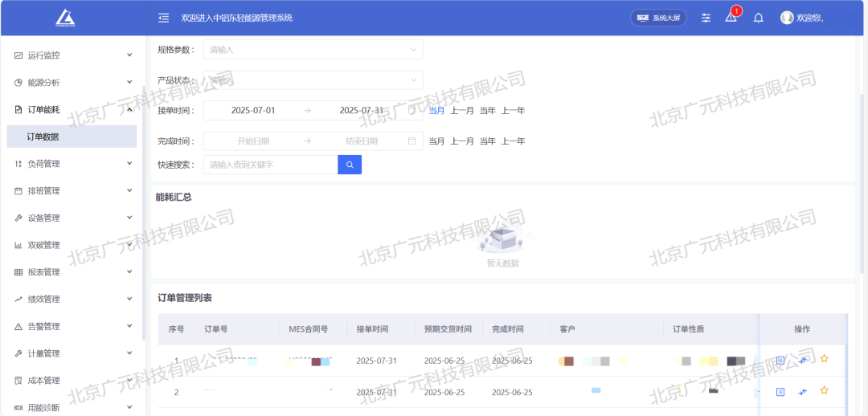Expand the 双碳管理 menu chevron
This screenshot has width=868, height=416.
pos(129,244)
